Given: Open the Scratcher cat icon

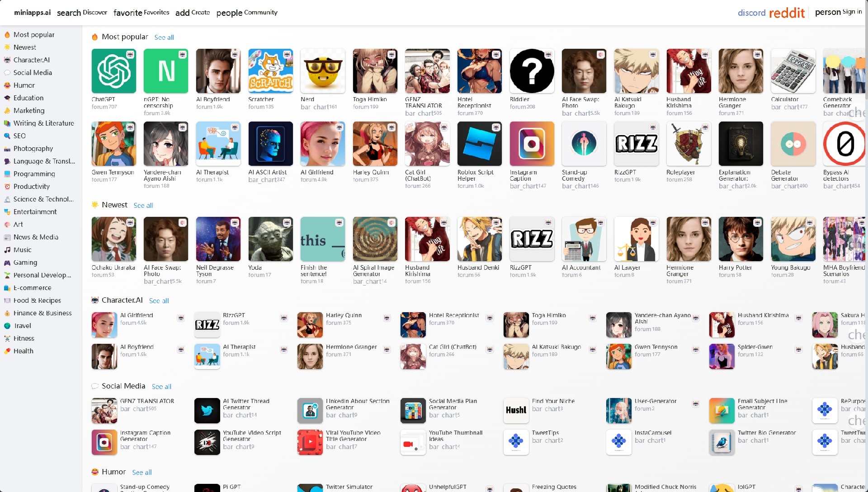Looking at the screenshot, I should (270, 71).
